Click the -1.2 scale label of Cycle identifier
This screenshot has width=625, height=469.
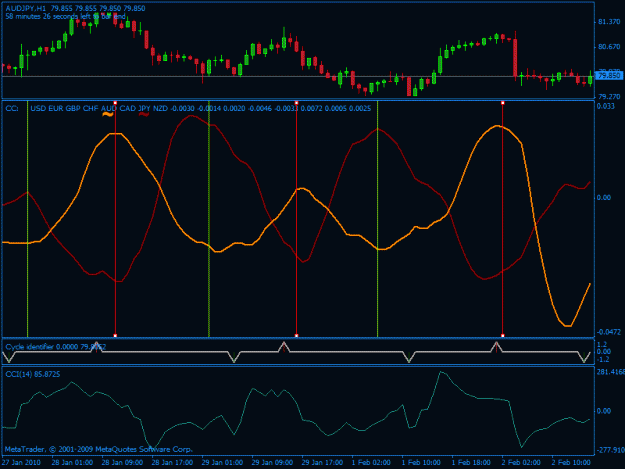603,359
